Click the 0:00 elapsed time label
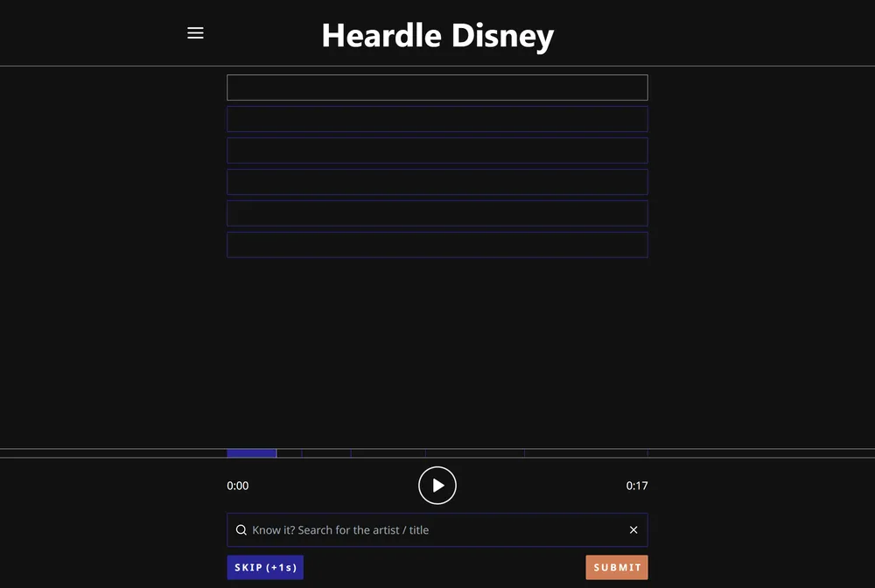This screenshot has height=588, width=875. 238,486
